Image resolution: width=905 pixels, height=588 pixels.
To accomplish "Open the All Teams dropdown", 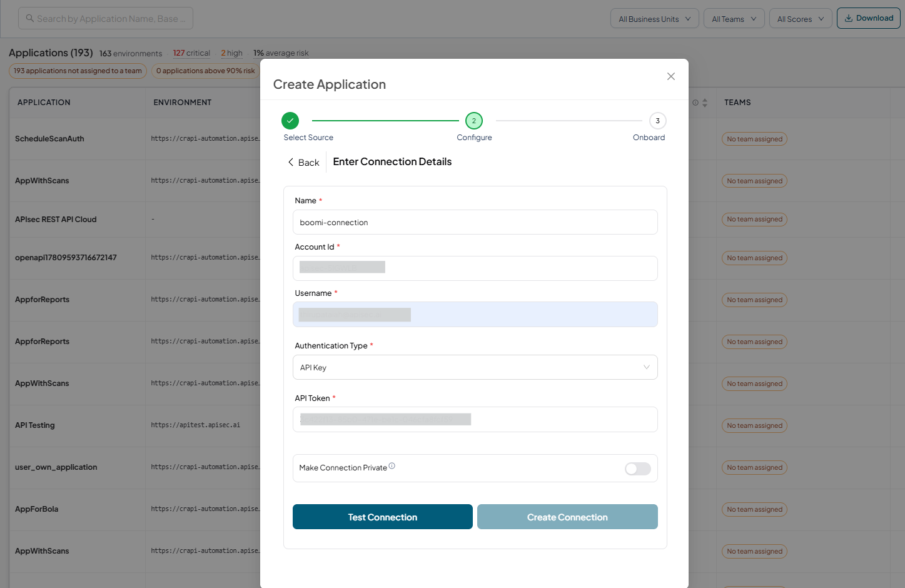I will point(734,19).
